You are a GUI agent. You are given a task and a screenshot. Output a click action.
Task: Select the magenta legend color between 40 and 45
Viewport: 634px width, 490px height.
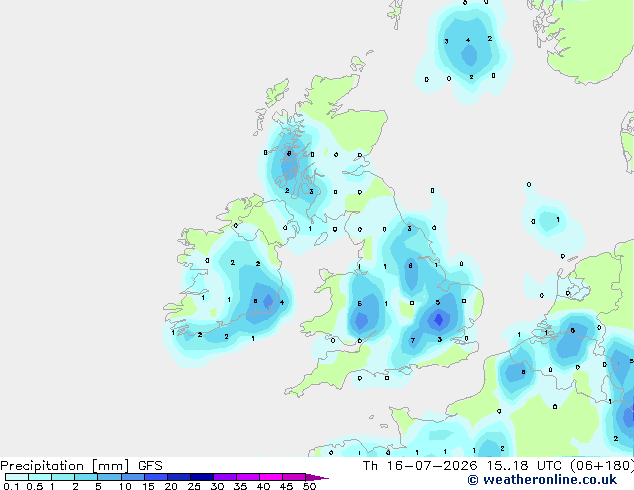pyautogui.click(x=271, y=477)
